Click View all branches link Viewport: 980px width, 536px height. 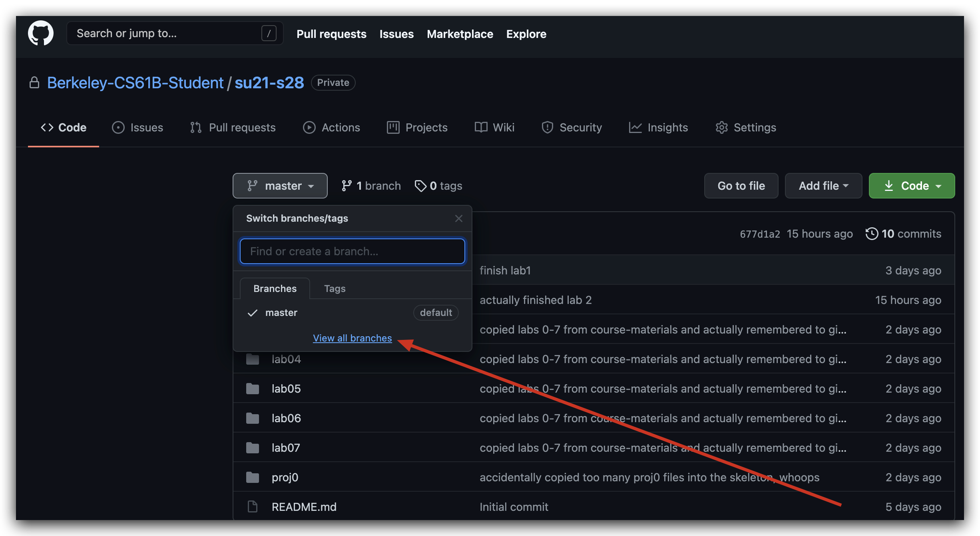coord(352,338)
